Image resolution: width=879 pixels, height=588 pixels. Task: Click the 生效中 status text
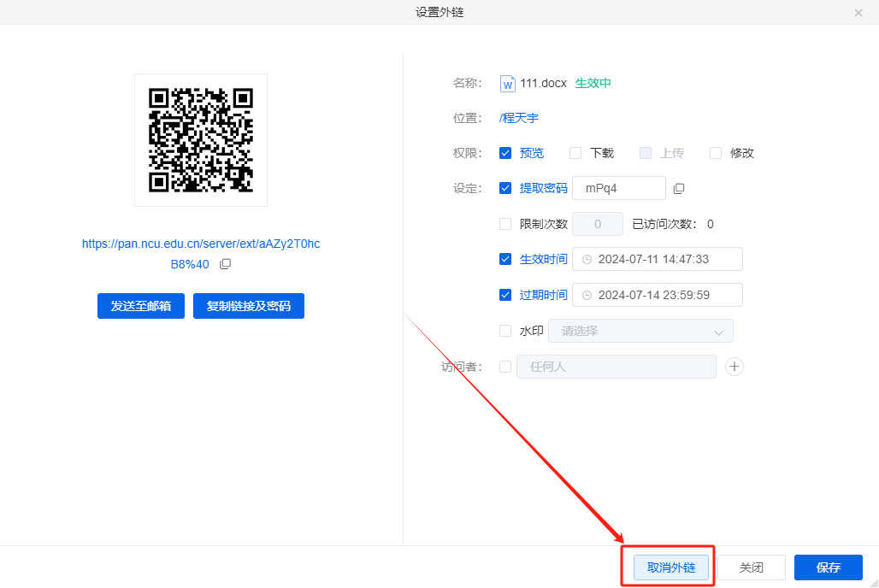(x=593, y=84)
